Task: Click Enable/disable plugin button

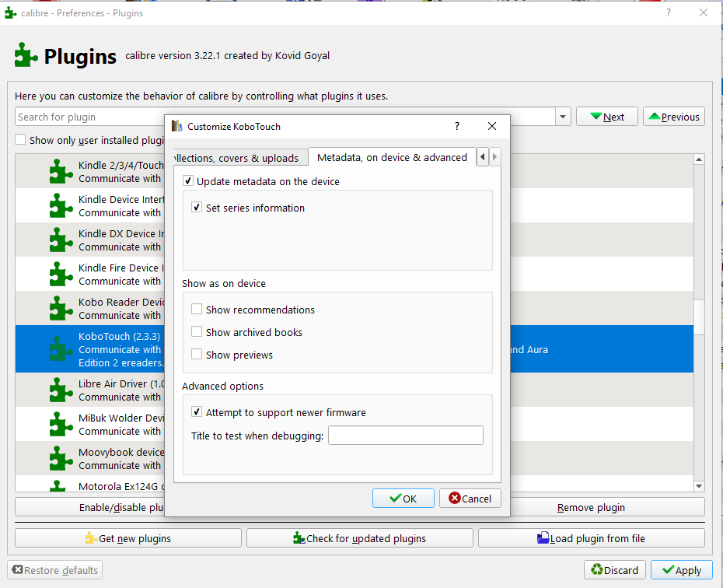Action: coord(90,507)
